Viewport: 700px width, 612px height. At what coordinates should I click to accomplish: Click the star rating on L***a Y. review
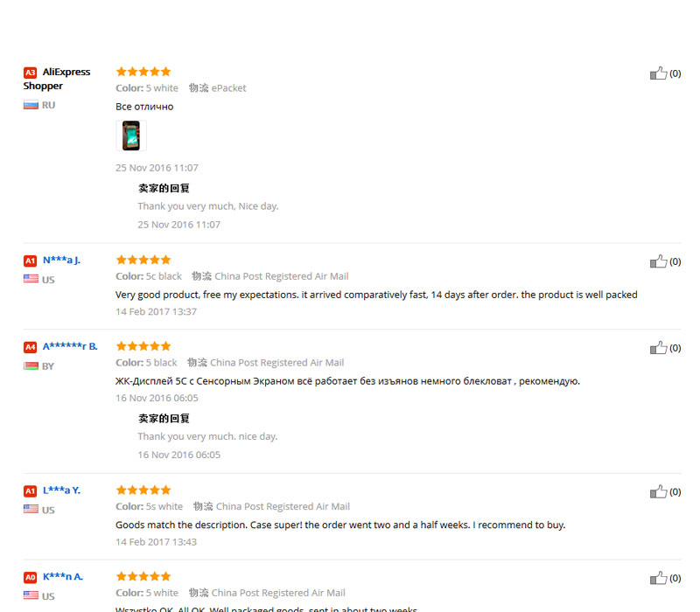(x=143, y=490)
